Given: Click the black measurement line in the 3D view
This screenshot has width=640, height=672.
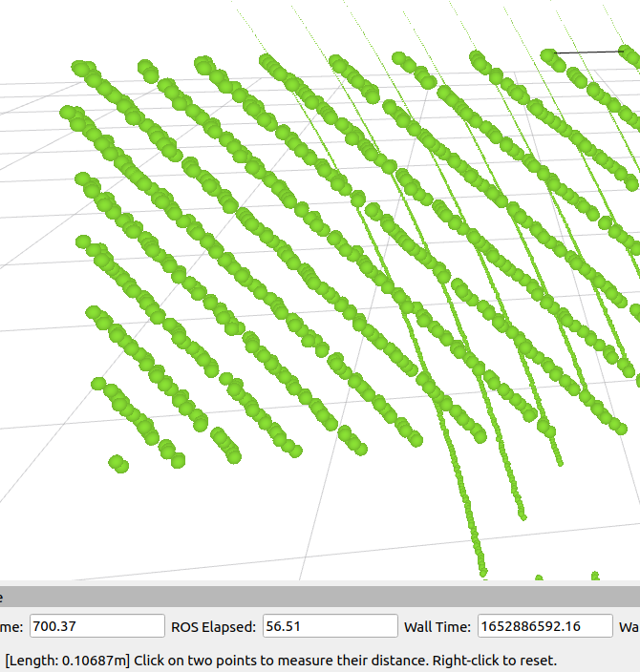Looking at the screenshot, I should (588, 52).
